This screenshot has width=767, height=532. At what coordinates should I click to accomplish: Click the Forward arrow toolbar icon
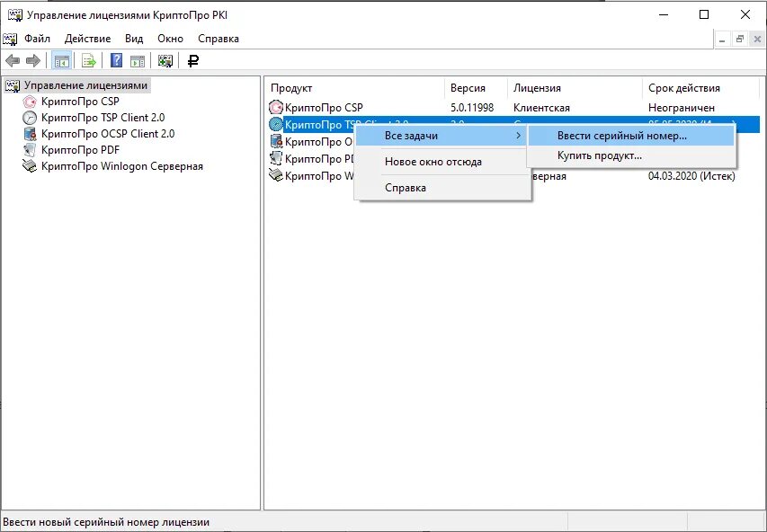pyautogui.click(x=32, y=60)
